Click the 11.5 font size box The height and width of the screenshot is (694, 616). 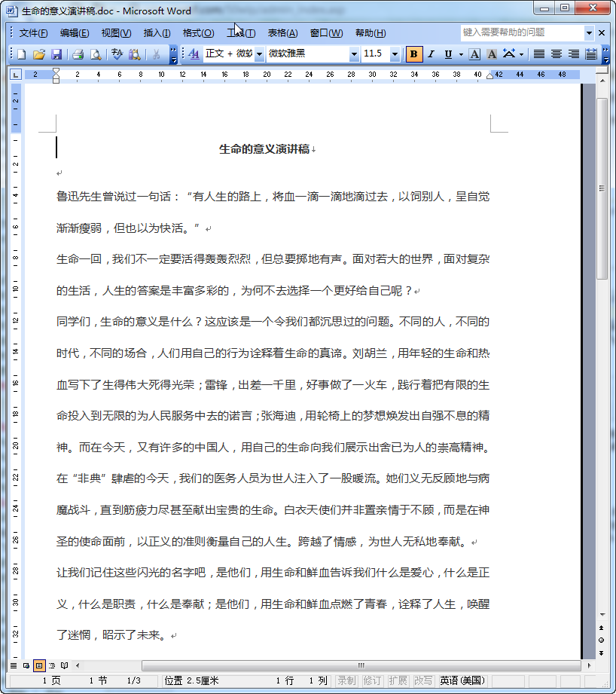click(x=376, y=54)
